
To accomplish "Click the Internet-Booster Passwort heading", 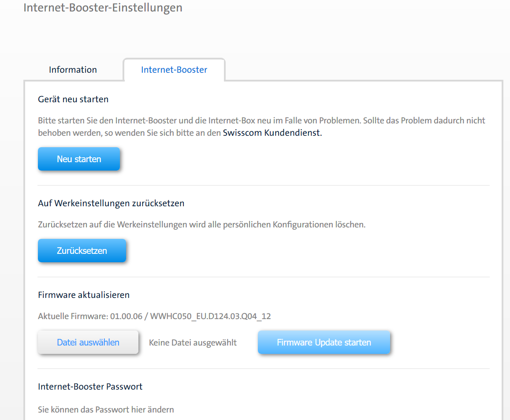I will pyautogui.click(x=90, y=386).
